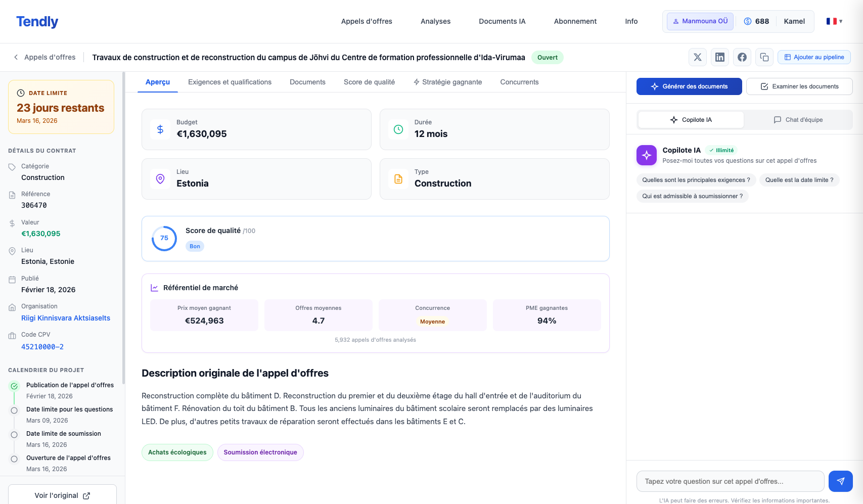
Task: Share the tender on X
Action: [698, 57]
